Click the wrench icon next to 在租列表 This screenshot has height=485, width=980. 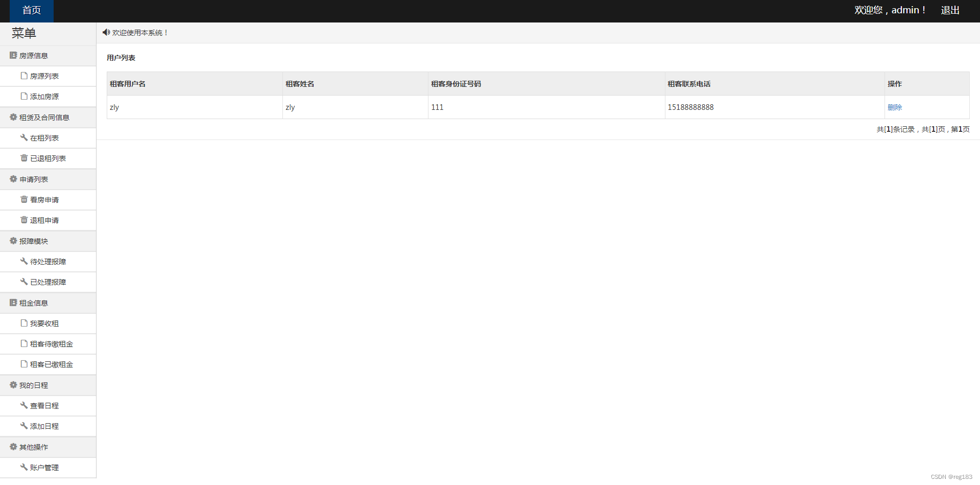[x=24, y=137]
